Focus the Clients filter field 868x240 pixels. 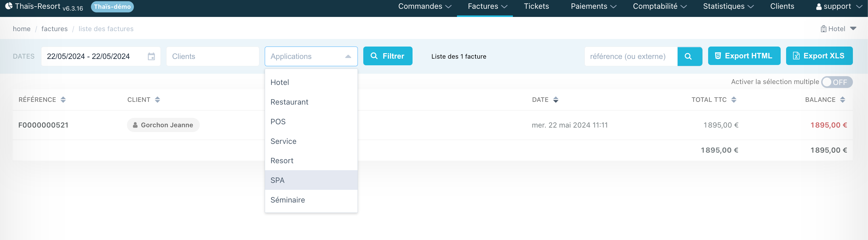pos(213,56)
